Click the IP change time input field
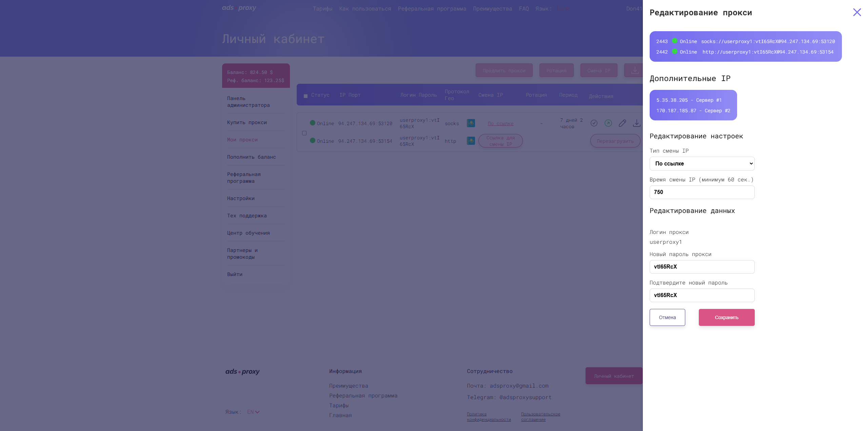 [x=702, y=192]
